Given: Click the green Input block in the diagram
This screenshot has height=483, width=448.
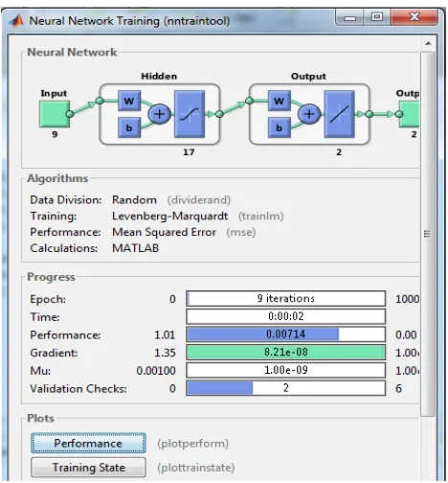Looking at the screenshot, I should [55, 114].
